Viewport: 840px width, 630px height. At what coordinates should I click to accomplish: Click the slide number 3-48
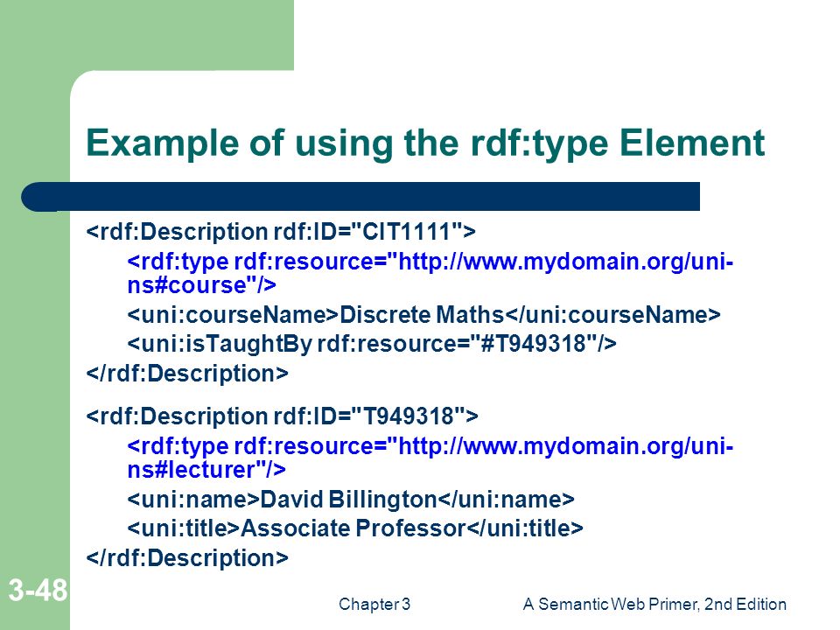click(x=38, y=590)
